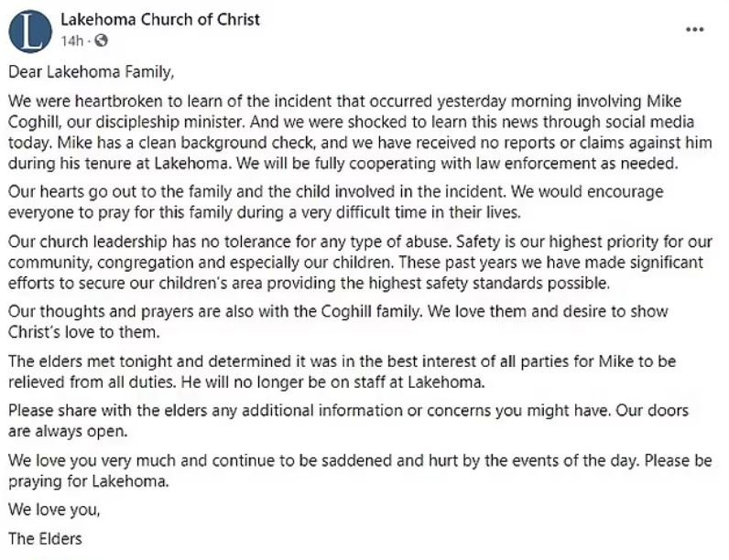This screenshot has height=560, width=729.
Task: Click the sentence "Safety is our highest priority"
Action: (x=558, y=242)
